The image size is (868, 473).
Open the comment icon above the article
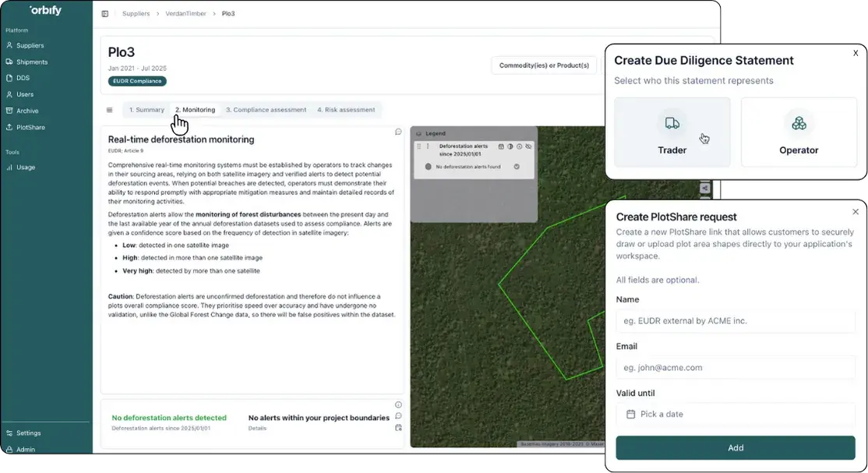point(398,132)
